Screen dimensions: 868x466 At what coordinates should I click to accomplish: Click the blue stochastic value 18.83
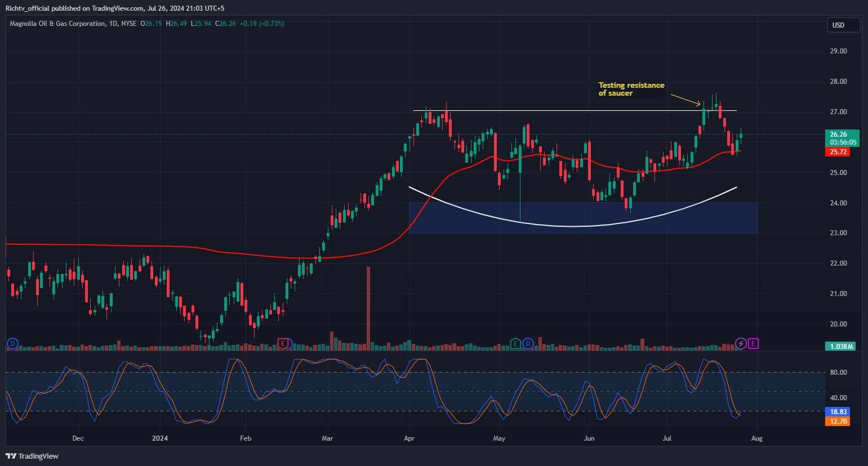(838, 412)
